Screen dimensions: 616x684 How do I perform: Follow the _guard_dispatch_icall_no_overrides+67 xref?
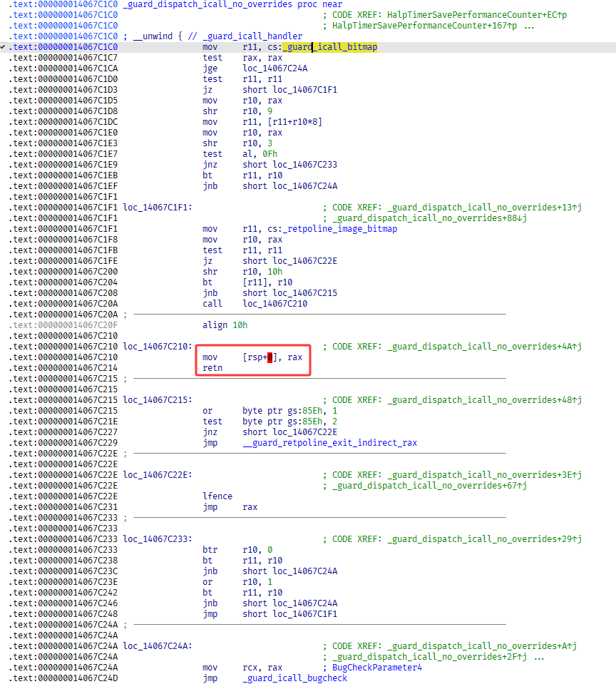pos(429,486)
